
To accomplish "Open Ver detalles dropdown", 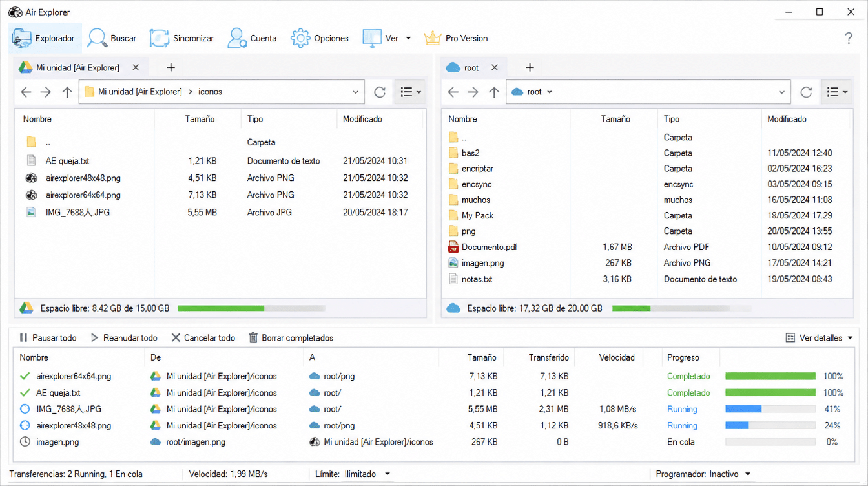I will pos(819,337).
